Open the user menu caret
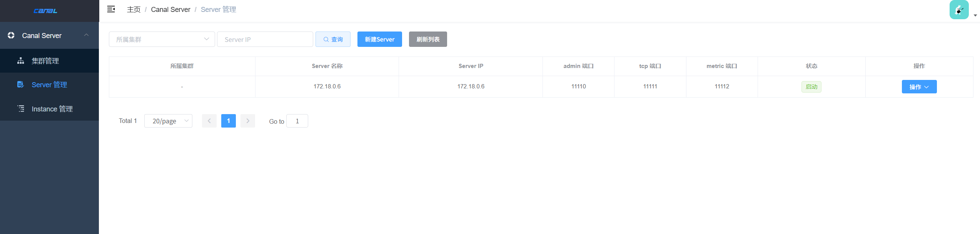 tap(975, 15)
